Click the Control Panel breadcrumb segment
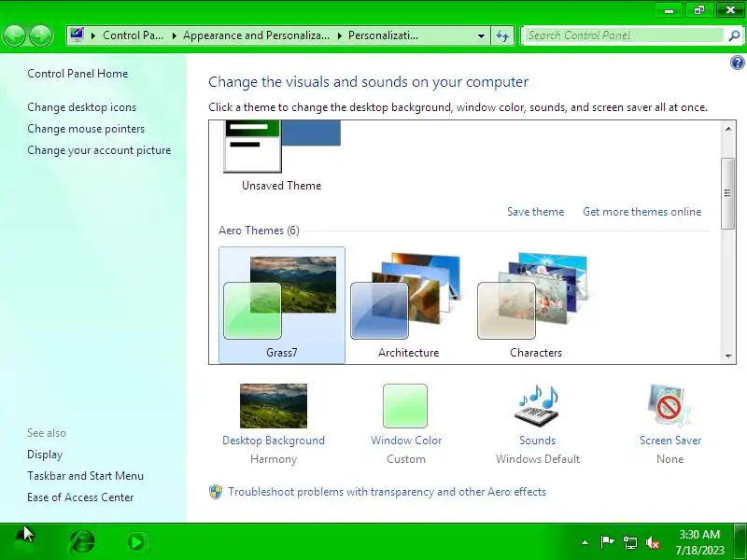Image resolution: width=747 pixels, height=560 pixels. (133, 35)
